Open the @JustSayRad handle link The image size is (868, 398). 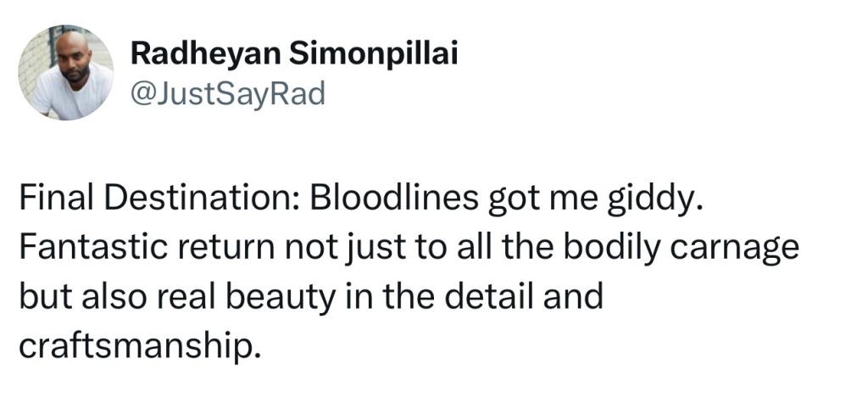[x=227, y=93]
